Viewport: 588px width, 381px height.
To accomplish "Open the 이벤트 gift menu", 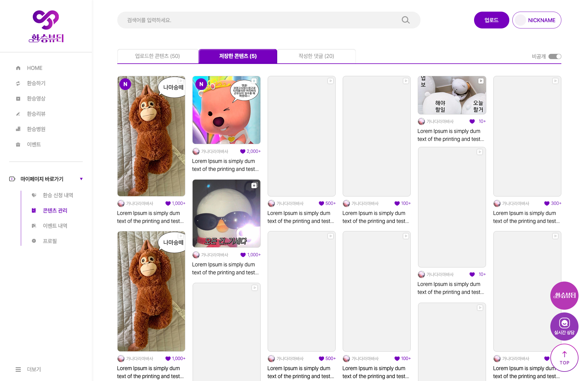I will click(34, 144).
